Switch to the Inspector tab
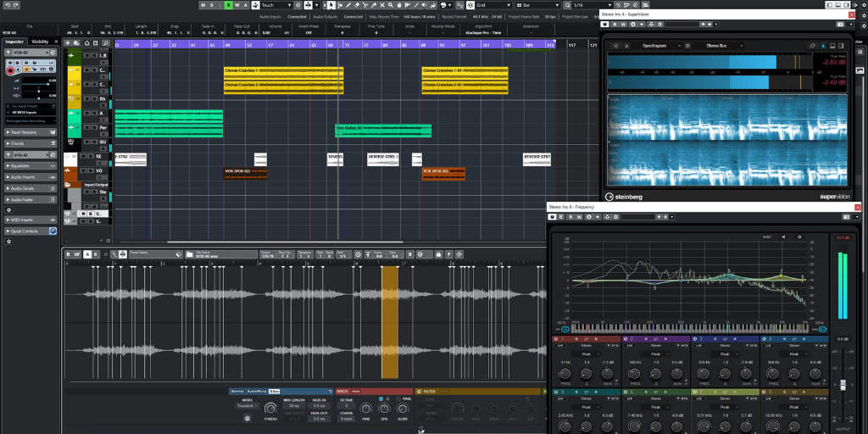This screenshot has height=434, width=868. click(x=14, y=42)
